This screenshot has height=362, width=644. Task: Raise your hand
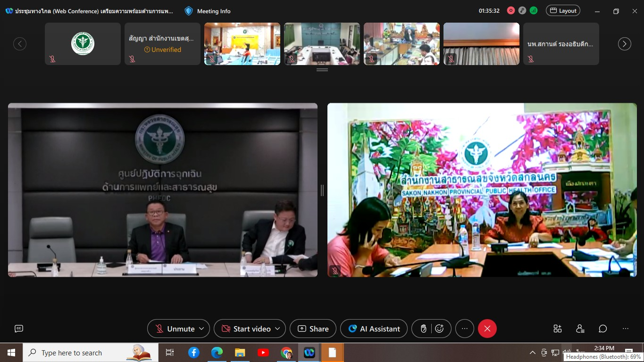(x=424, y=329)
